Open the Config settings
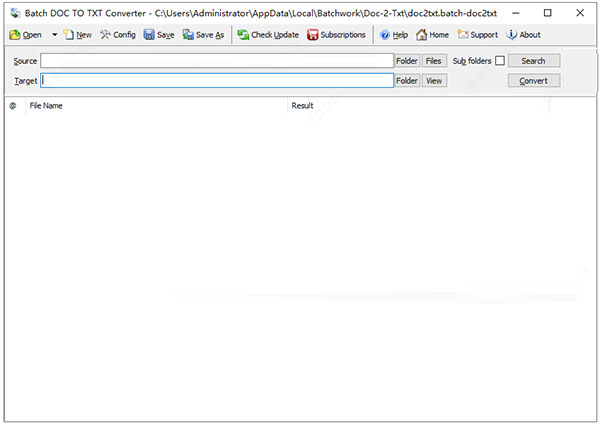This screenshot has width=600, height=425. pos(118,35)
